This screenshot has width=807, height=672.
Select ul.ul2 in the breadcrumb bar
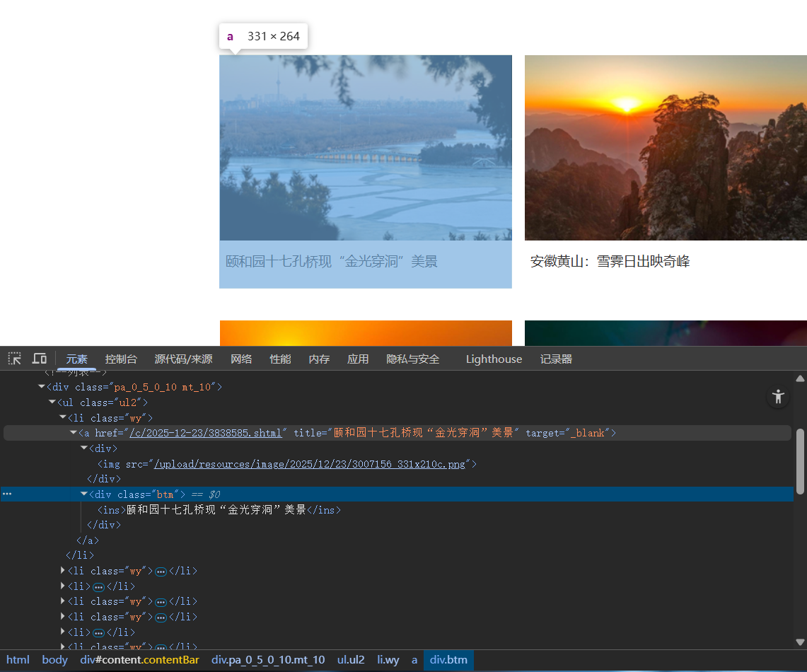pyautogui.click(x=351, y=660)
